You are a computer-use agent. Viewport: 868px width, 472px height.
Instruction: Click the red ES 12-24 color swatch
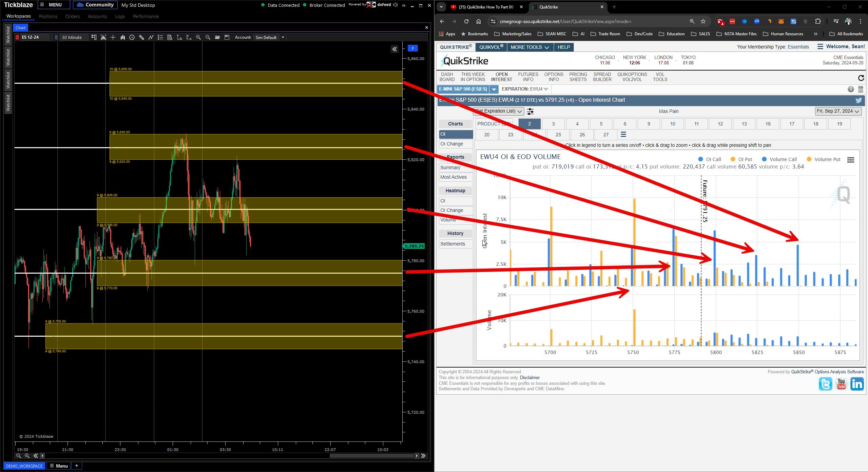pyautogui.click(x=18, y=37)
